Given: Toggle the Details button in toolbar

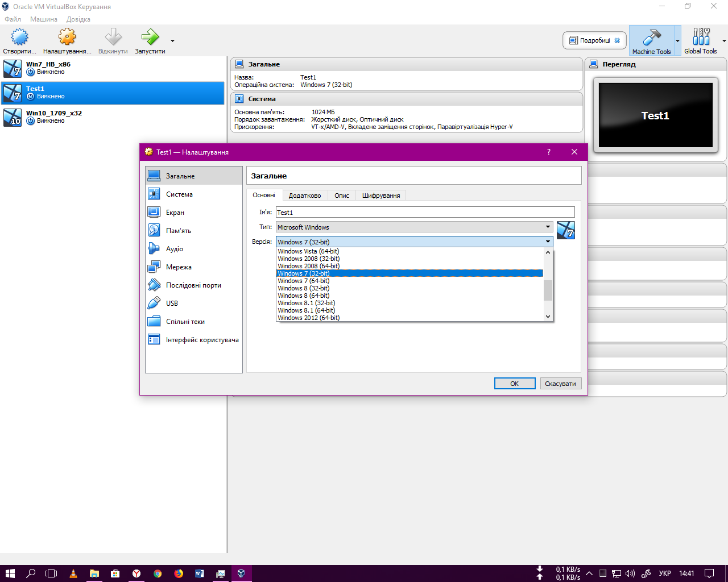Looking at the screenshot, I should tap(594, 40).
